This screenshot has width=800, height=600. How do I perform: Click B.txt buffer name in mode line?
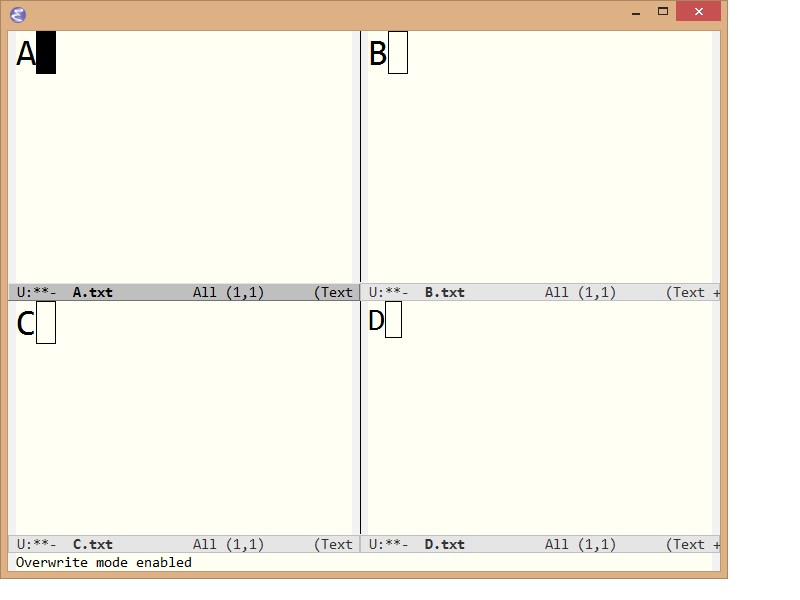[444, 292]
